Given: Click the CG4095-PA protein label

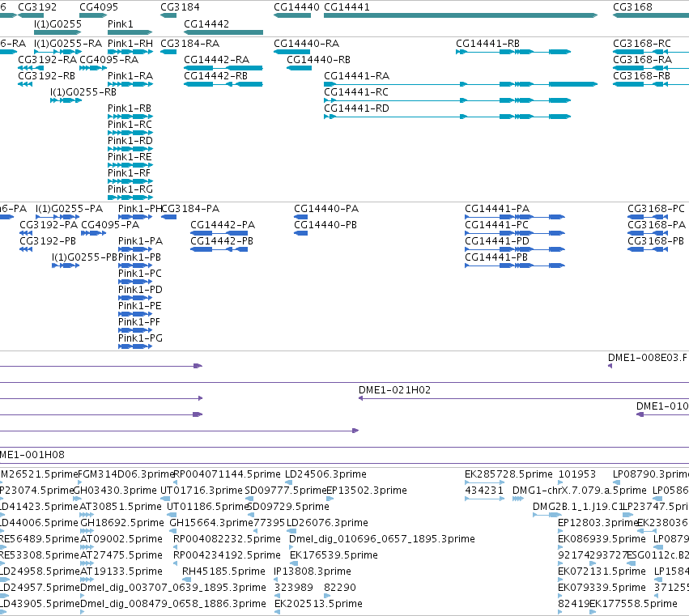Looking at the screenshot, I should tap(110, 225).
